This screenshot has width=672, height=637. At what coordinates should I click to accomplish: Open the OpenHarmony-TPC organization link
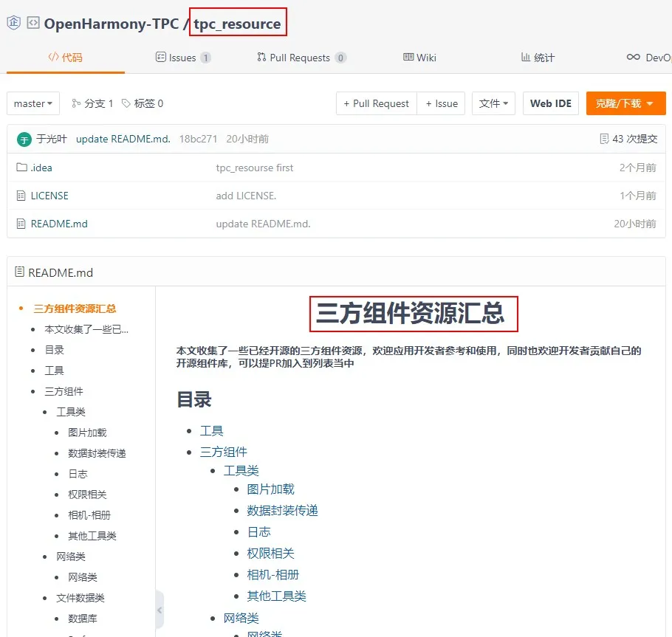(112, 24)
